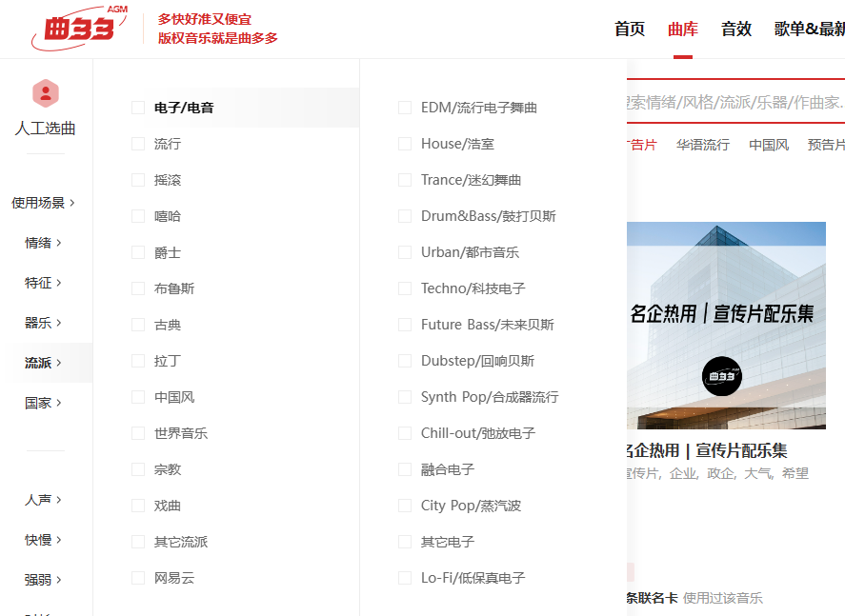Choose 其它电子 subgenre
Screen dimensions: 845x616
[448, 542]
